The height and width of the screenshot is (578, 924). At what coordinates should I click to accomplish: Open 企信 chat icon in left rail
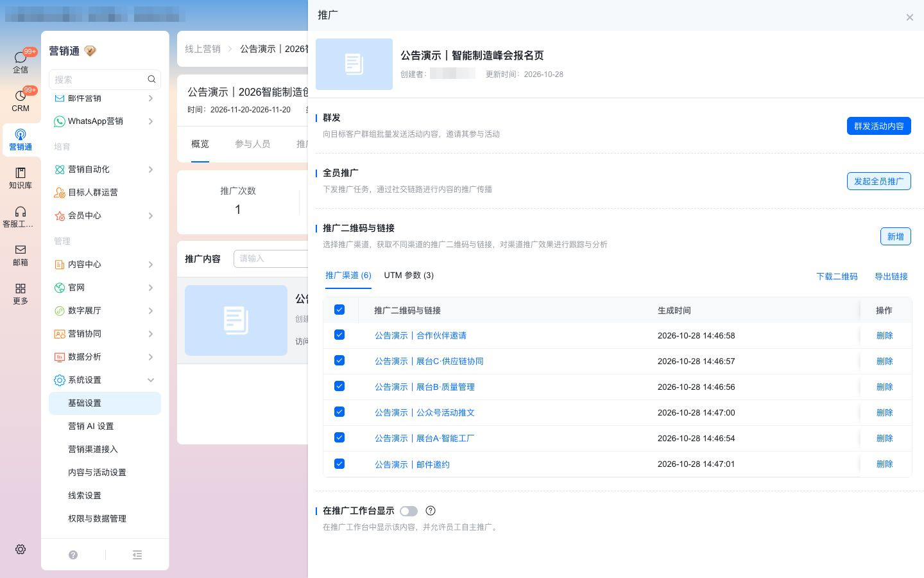coord(21,58)
